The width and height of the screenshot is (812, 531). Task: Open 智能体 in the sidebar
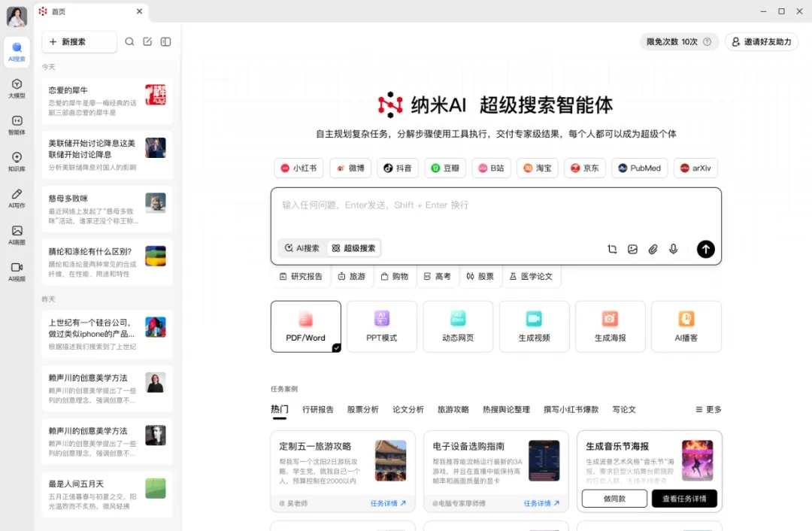click(17, 126)
